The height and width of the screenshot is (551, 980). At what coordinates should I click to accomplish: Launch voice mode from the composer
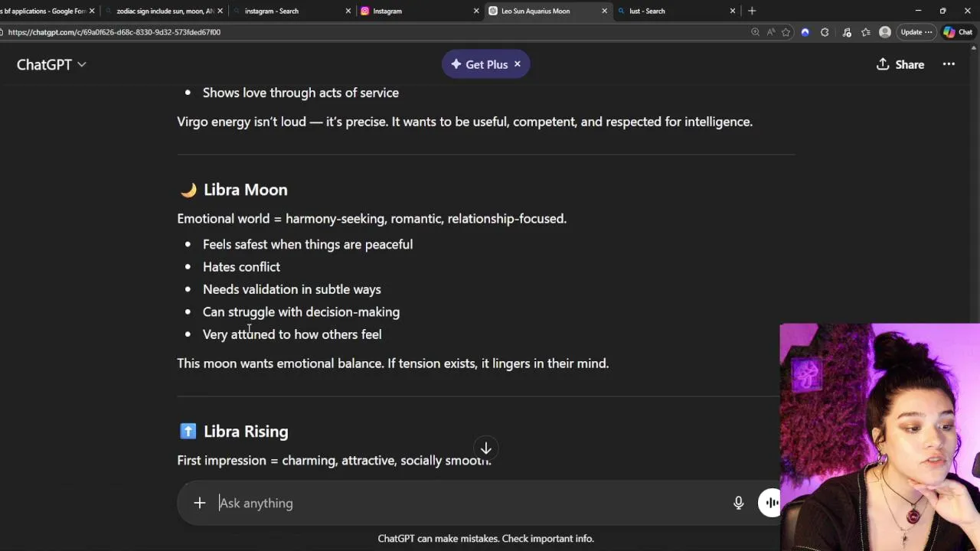pyautogui.click(x=770, y=503)
